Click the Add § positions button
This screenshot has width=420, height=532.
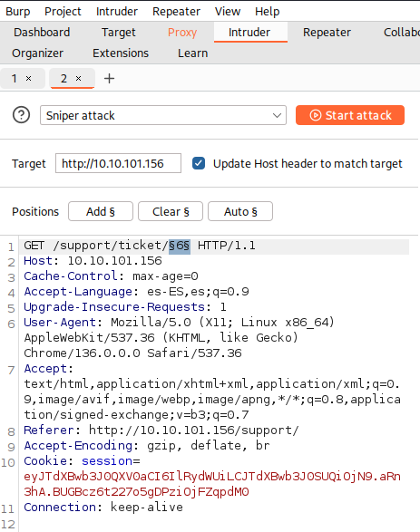(101, 211)
